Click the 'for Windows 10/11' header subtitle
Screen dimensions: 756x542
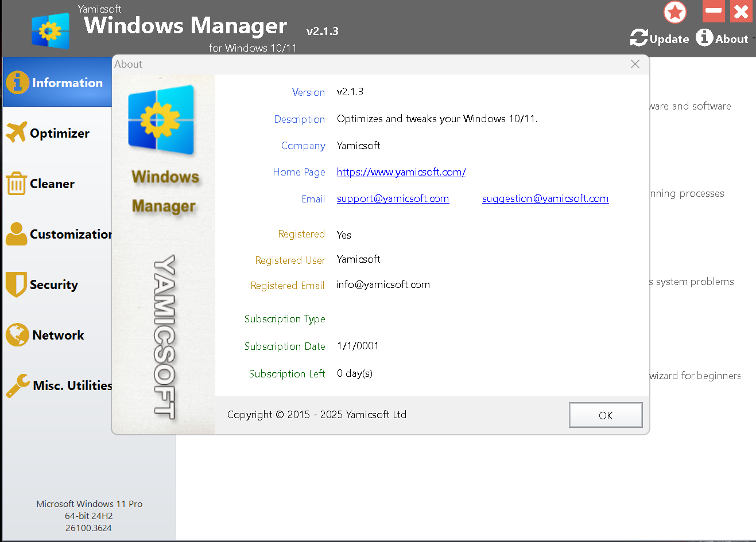click(253, 48)
